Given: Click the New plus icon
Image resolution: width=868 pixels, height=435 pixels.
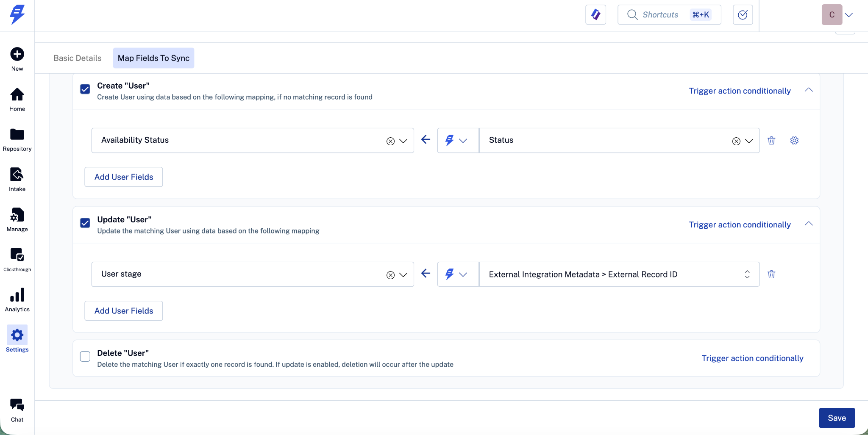Looking at the screenshot, I should pos(17,54).
